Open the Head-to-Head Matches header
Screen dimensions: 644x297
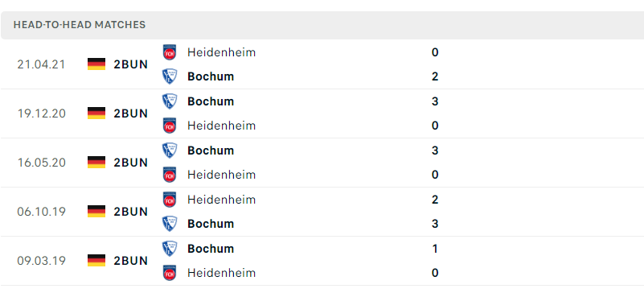(322, 25)
